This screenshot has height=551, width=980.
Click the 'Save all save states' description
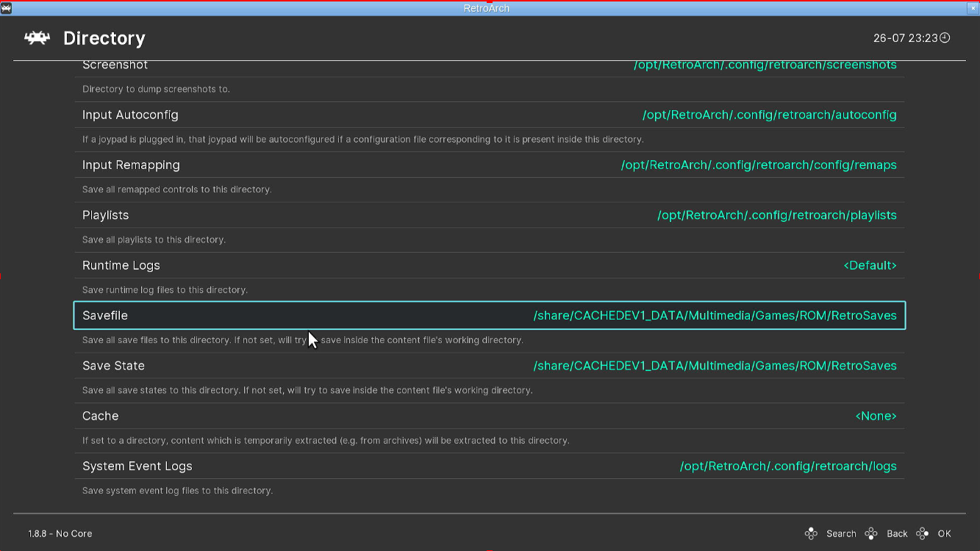307,390
